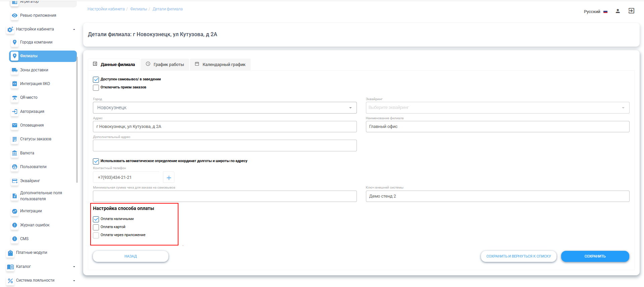This screenshot has width=644, height=287.
Task: Open the Эквайринг selection dropdown
Action: tap(497, 108)
